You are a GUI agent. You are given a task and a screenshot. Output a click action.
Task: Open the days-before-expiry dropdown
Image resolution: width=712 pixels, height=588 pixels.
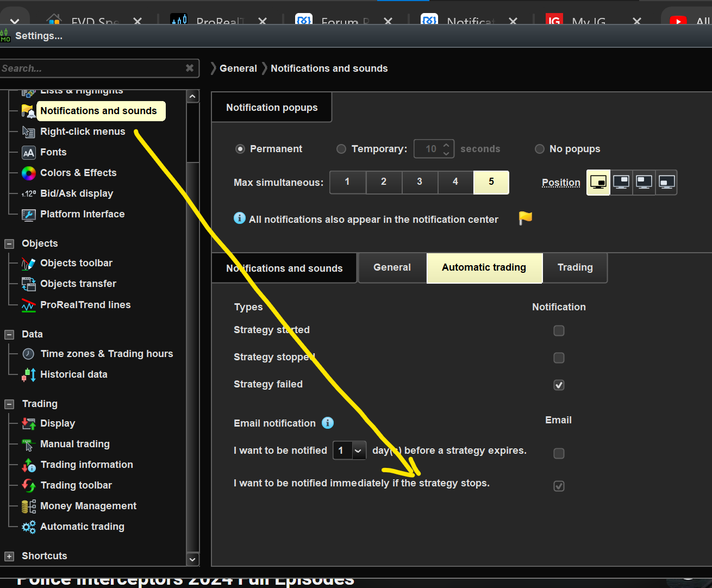click(x=349, y=451)
